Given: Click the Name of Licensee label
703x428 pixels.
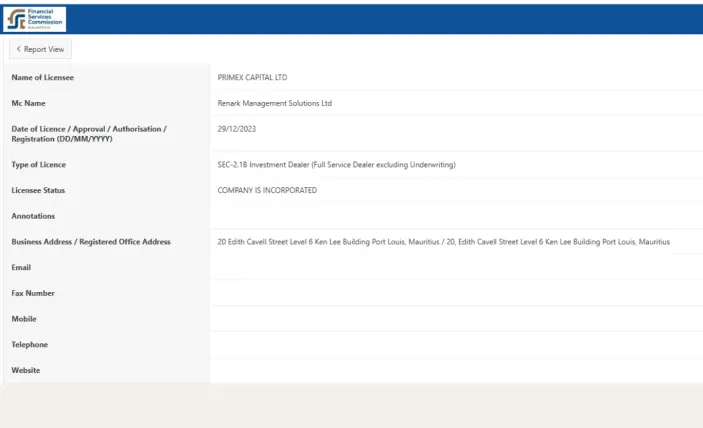Looking at the screenshot, I should pos(43,78).
